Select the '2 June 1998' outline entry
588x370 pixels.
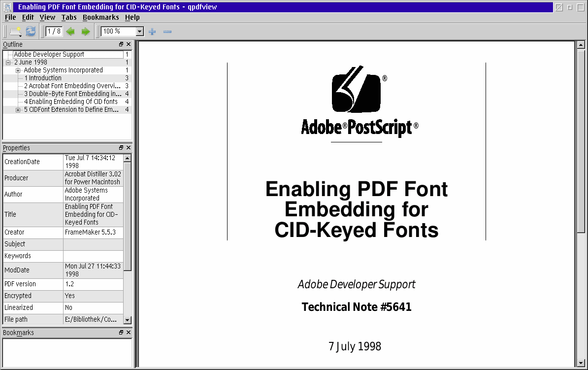(31, 62)
